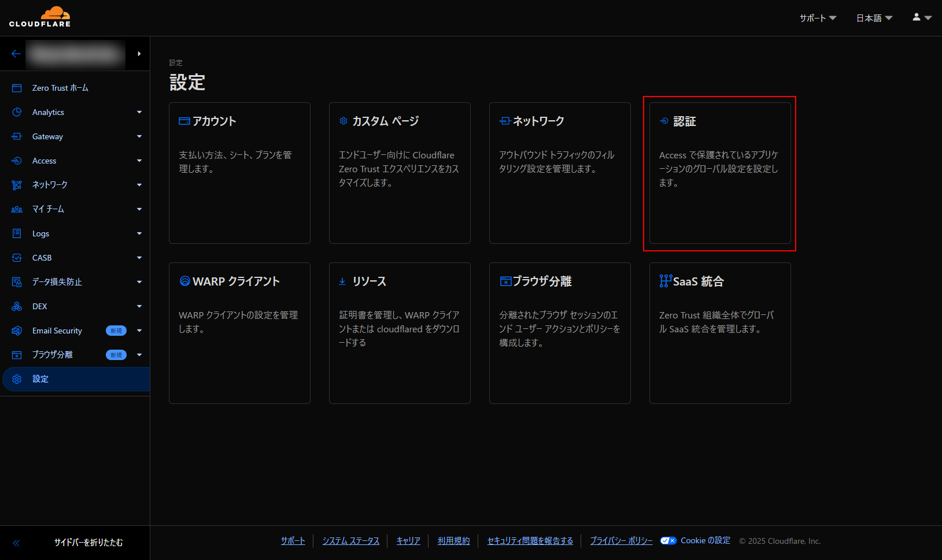Open セキュリティ問題を報告する footer link

point(530,541)
